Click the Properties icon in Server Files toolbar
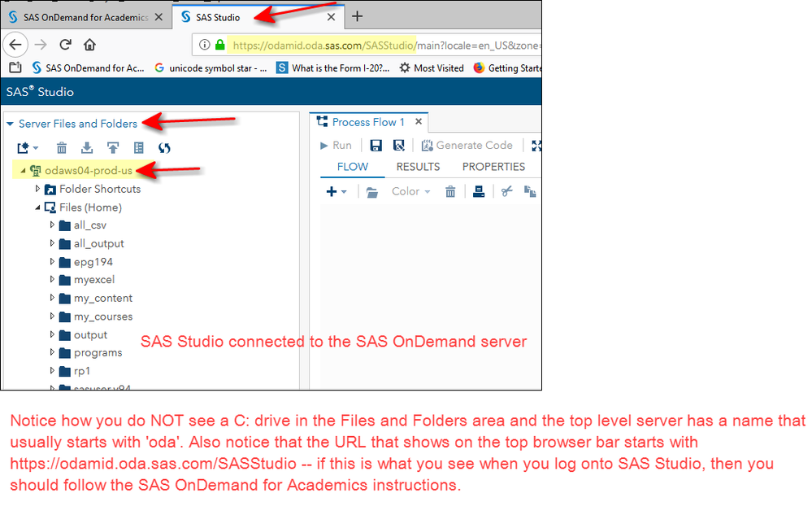812x515 pixels. click(139, 148)
